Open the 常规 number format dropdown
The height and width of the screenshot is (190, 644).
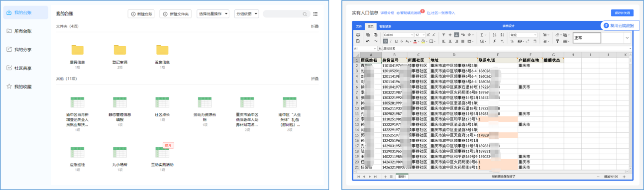[524, 35]
